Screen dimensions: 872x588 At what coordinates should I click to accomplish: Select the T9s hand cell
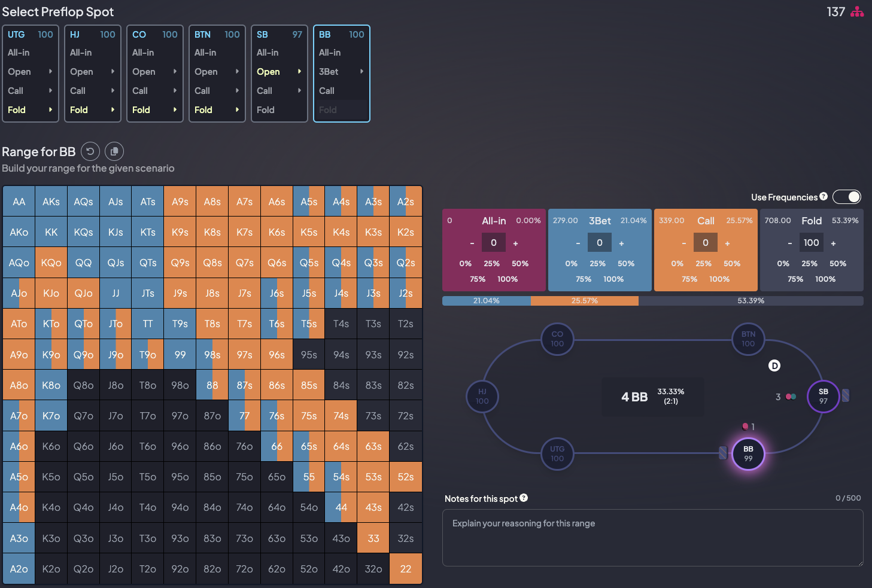tap(180, 324)
